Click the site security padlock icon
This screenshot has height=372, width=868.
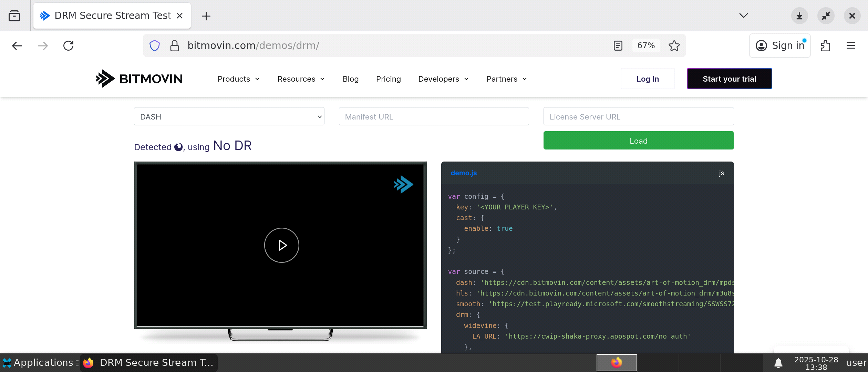[x=175, y=45]
